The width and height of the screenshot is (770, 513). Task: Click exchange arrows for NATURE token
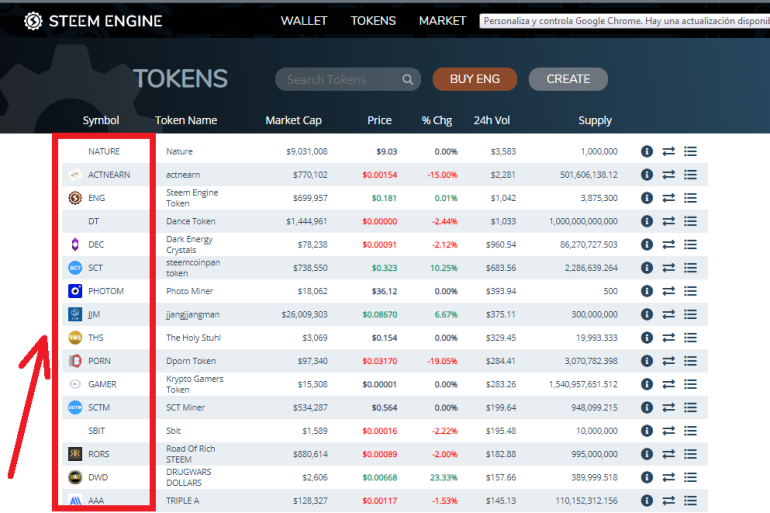click(x=668, y=151)
